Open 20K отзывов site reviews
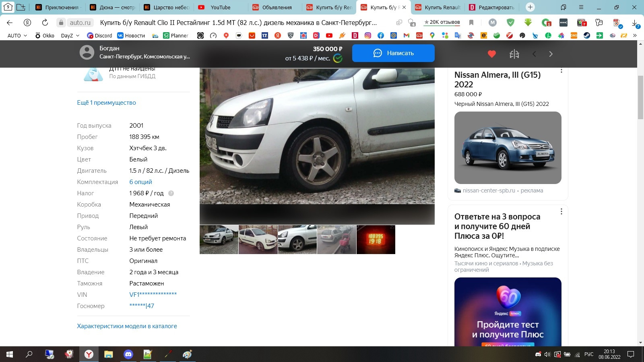644x362 pixels. 442,23
